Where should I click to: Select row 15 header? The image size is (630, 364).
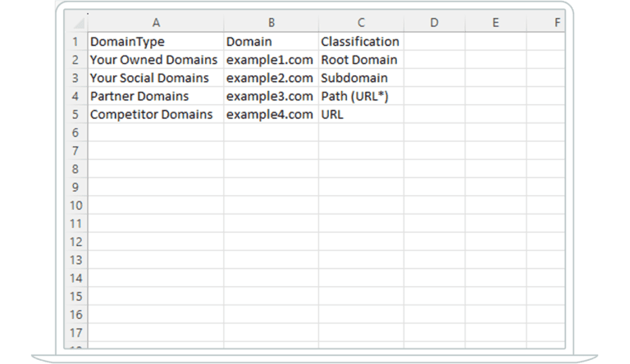75,297
